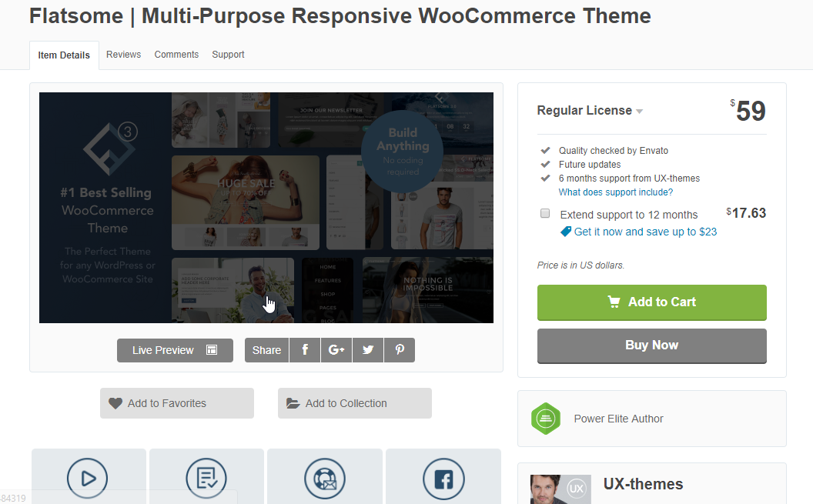
Task: Share the item on Facebook
Action: click(305, 350)
